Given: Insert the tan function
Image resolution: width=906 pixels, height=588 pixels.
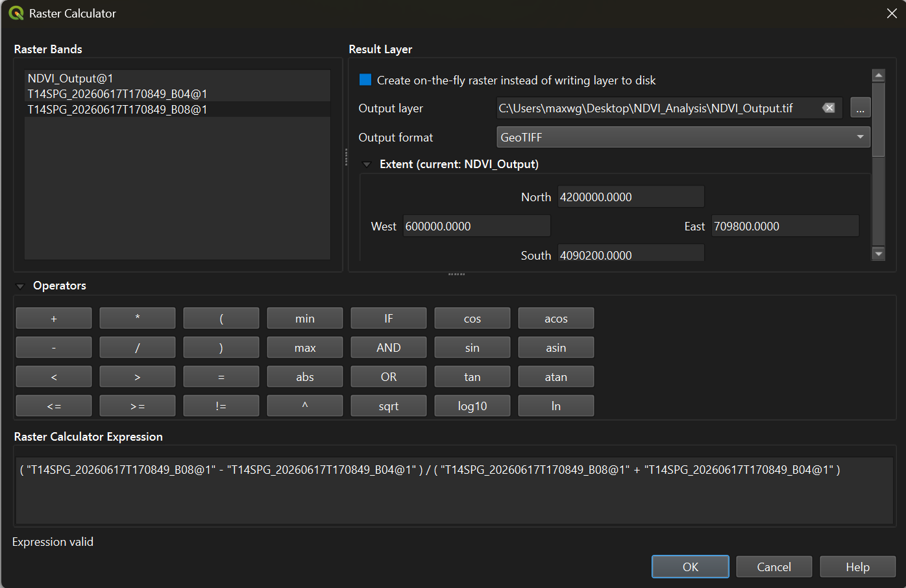Looking at the screenshot, I should pos(472,376).
